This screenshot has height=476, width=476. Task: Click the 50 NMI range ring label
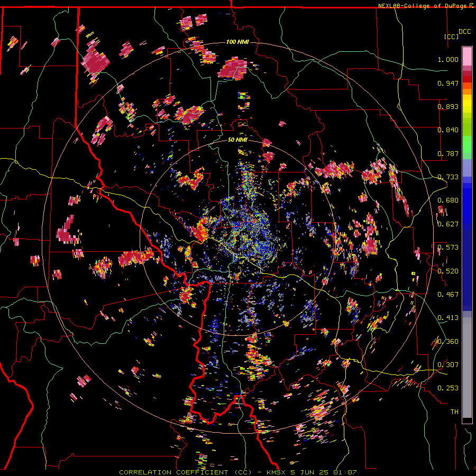coord(237,140)
